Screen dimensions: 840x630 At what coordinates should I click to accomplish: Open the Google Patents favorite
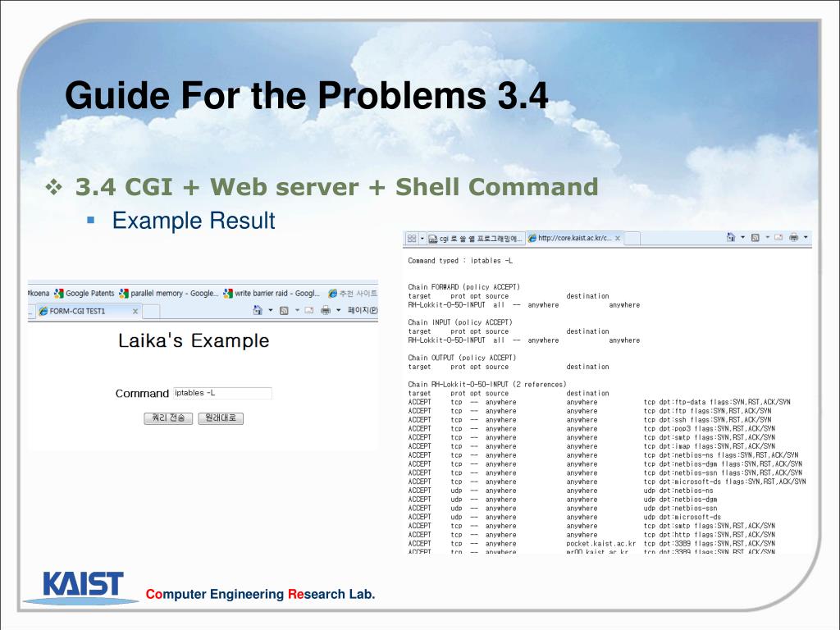84,294
